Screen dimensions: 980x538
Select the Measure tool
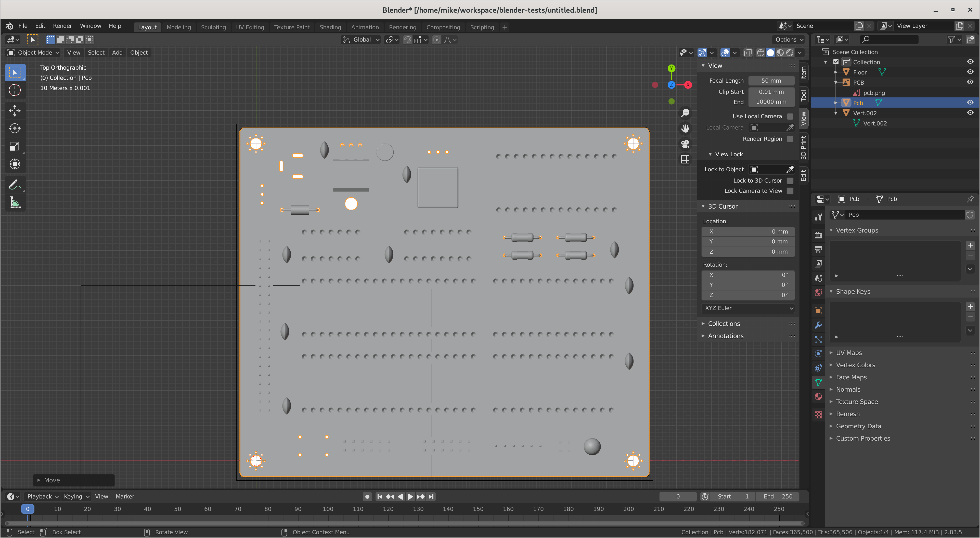tap(15, 203)
